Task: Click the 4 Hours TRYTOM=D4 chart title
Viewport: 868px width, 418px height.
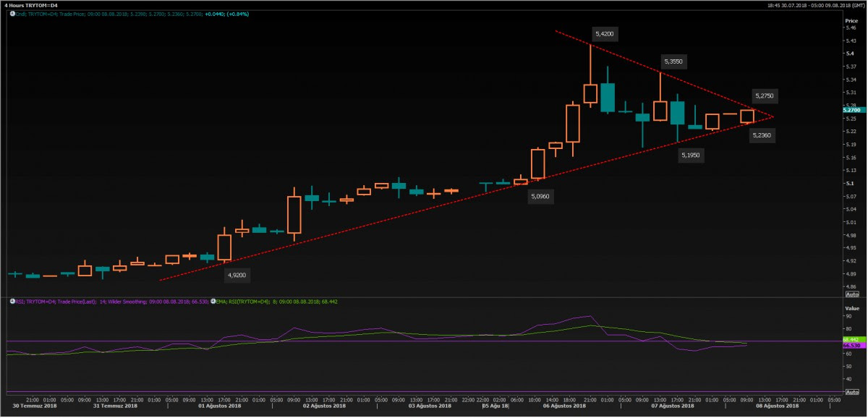Action: click(31, 4)
